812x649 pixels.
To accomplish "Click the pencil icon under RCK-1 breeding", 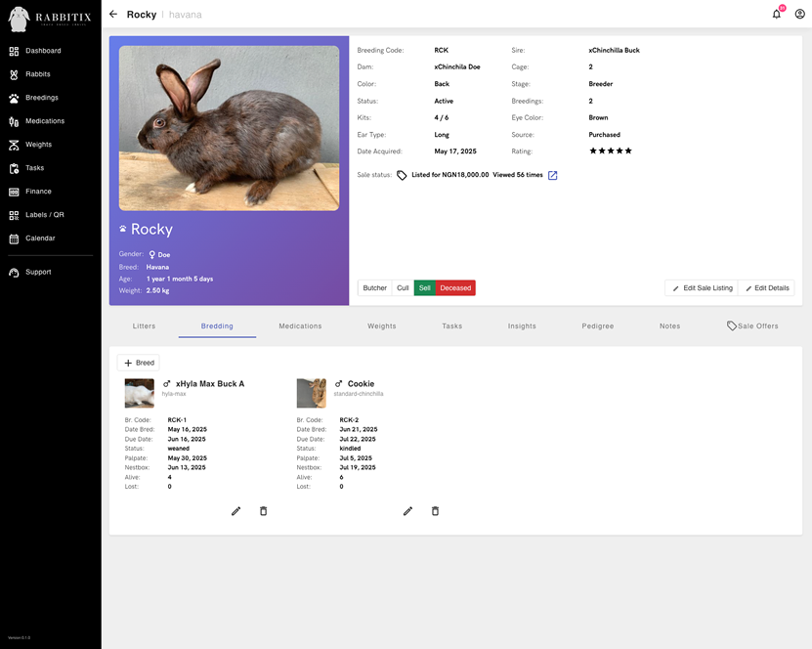I will [235, 510].
